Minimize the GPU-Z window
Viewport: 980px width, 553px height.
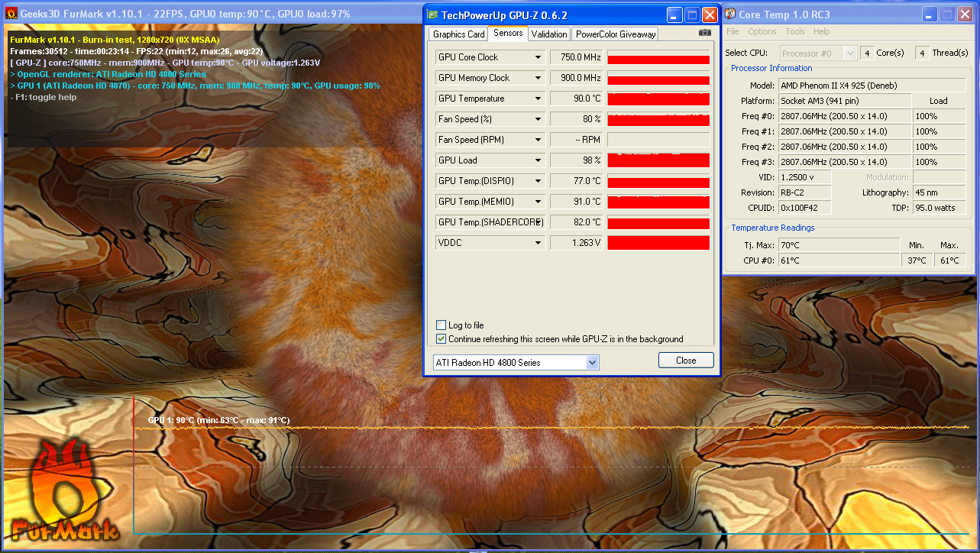(x=674, y=15)
